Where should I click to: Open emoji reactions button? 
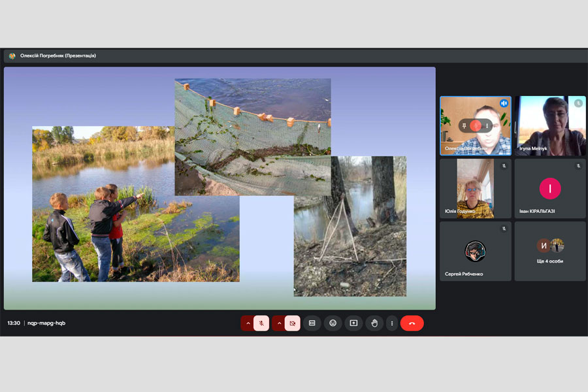pyautogui.click(x=333, y=323)
